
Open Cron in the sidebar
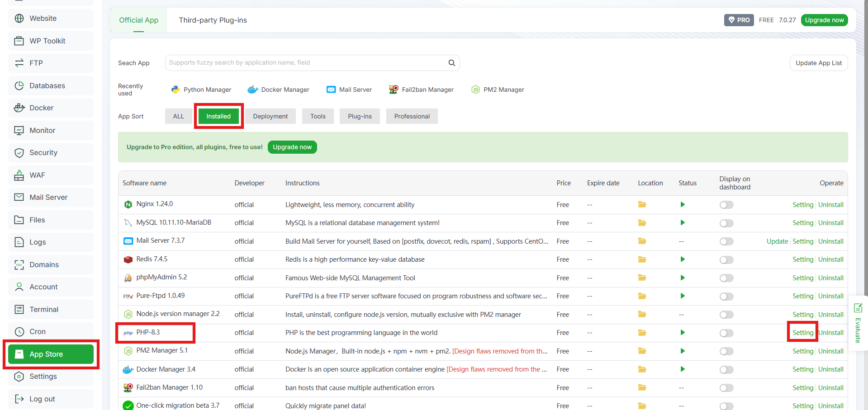51,331
